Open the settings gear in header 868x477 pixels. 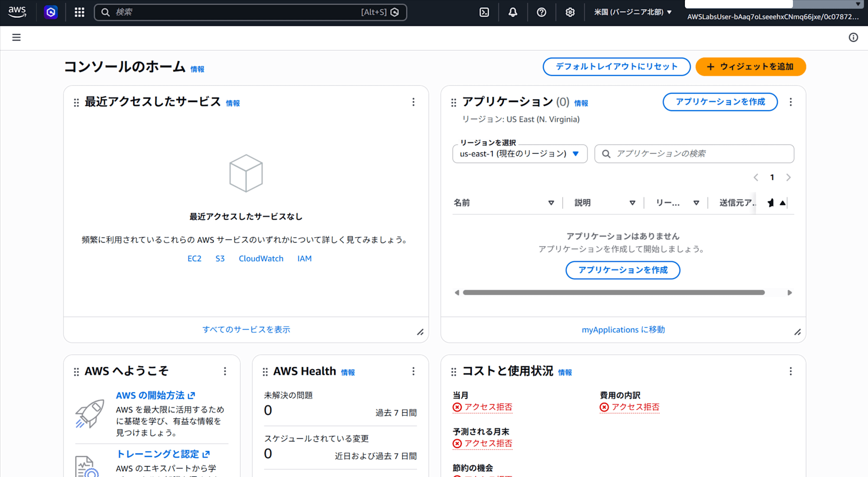pos(570,12)
